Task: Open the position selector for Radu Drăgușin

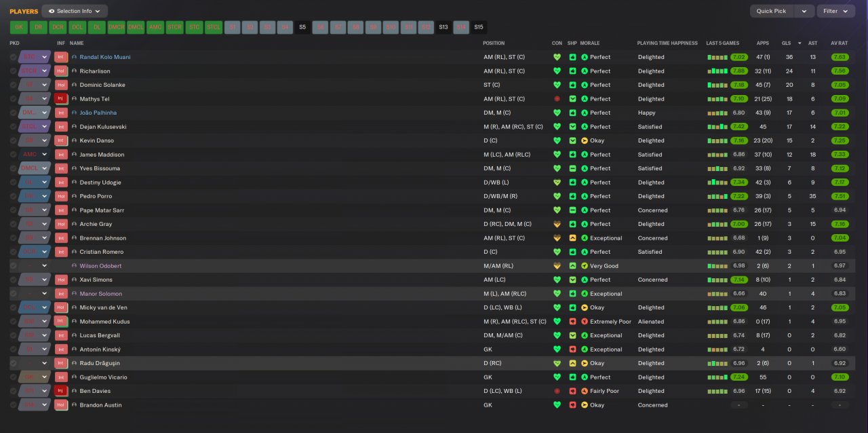Action: [35, 363]
